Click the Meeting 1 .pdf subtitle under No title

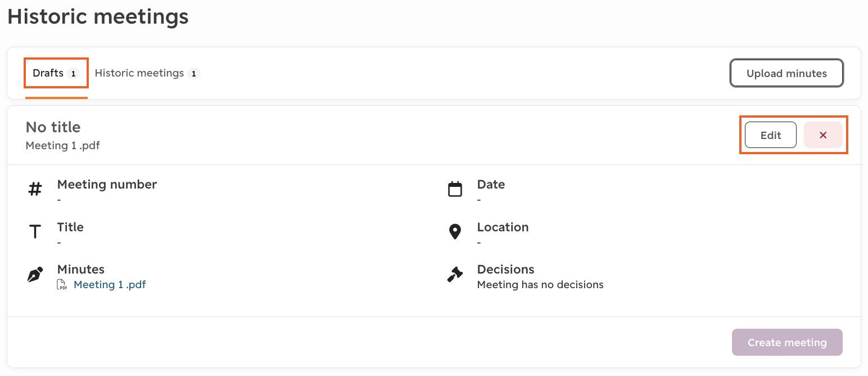coord(63,146)
